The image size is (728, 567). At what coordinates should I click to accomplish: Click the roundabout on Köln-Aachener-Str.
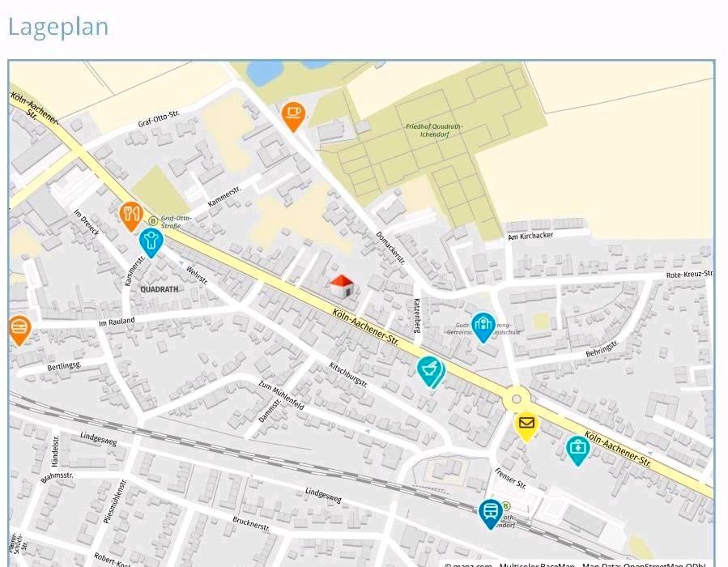[517, 399]
